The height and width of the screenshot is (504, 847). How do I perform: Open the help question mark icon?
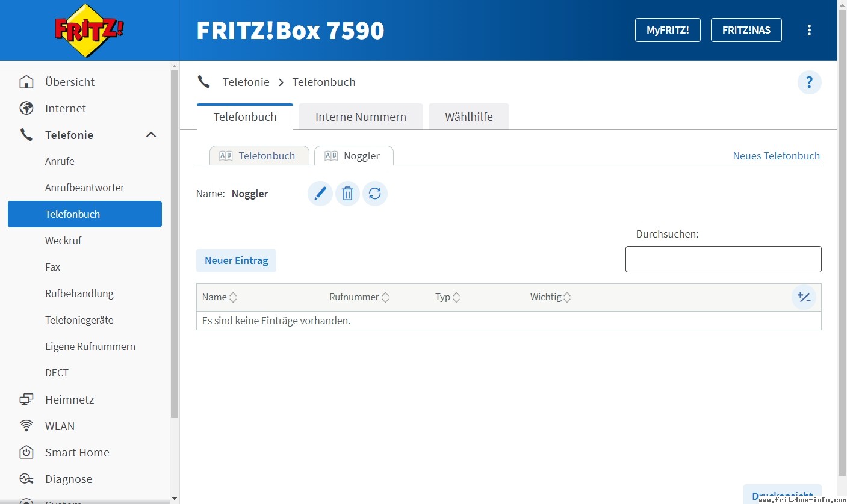(x=809, y=82)
